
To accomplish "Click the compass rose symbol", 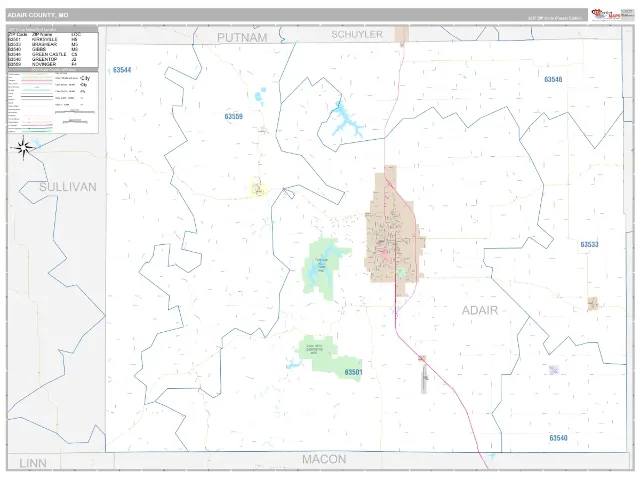I will click(23, 147).
